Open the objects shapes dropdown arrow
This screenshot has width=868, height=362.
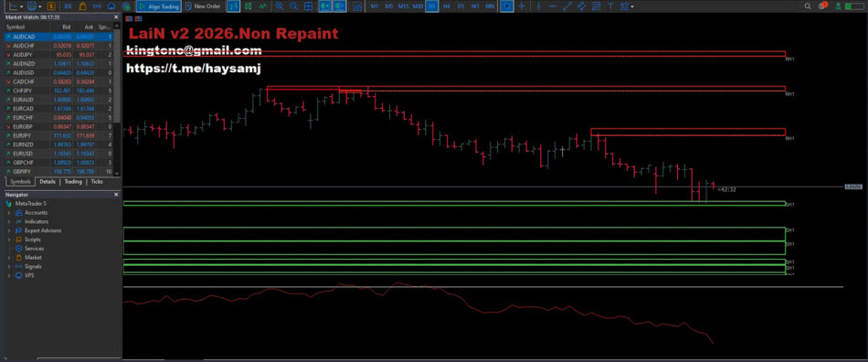pos(632,6)
